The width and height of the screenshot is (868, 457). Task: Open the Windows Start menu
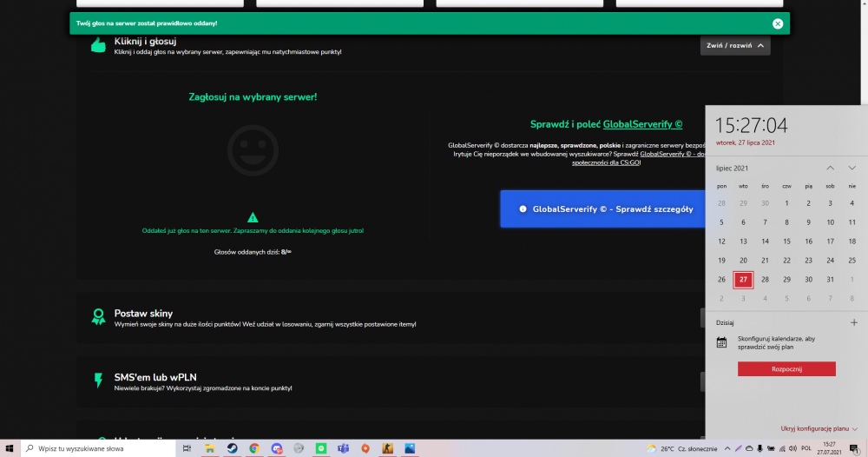tap(9, 448)
